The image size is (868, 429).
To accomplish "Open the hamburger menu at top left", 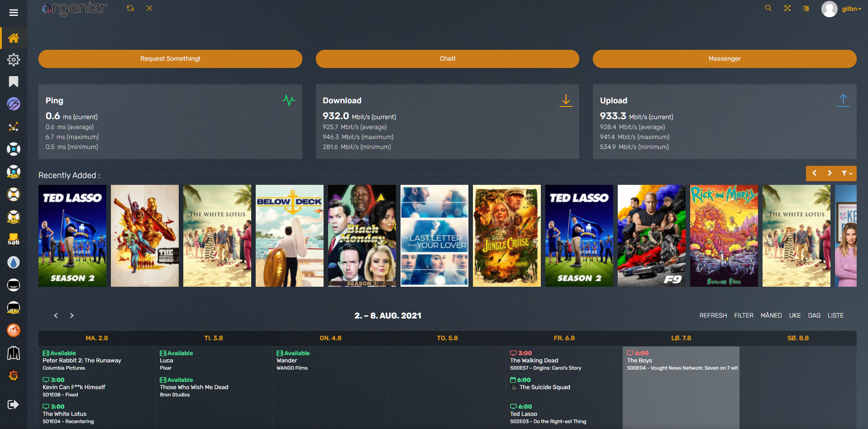I will 14,13.
